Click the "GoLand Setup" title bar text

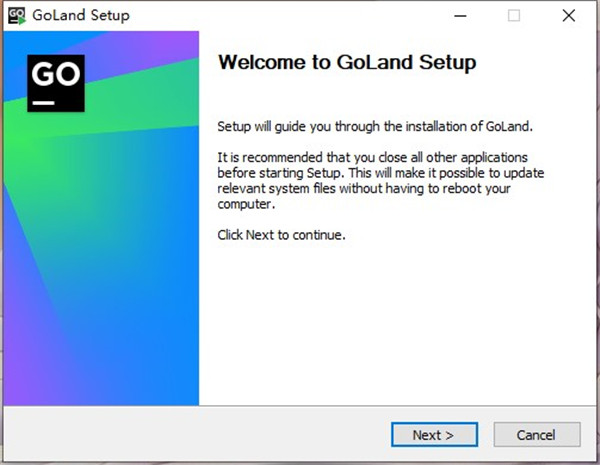[x=81, y=16]
